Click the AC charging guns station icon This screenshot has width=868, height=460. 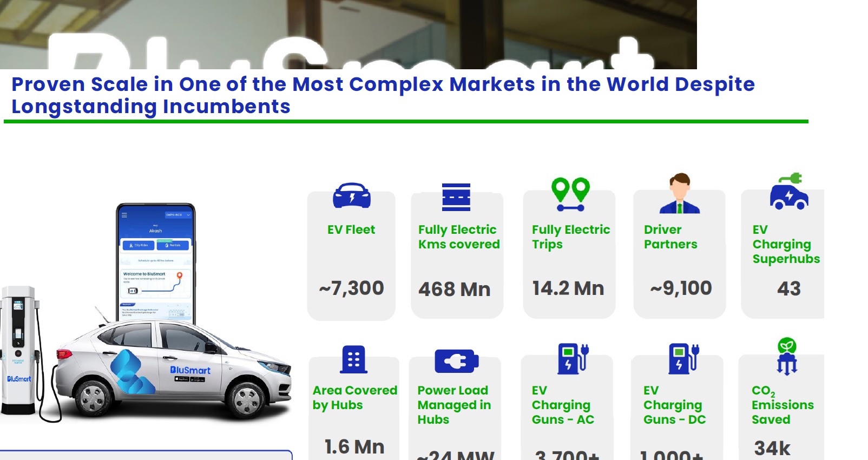coord(573,359)
